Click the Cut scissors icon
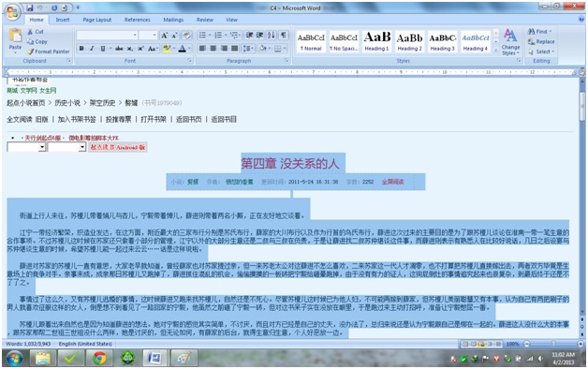Screen dimensions: 588x369 [30, 32]
